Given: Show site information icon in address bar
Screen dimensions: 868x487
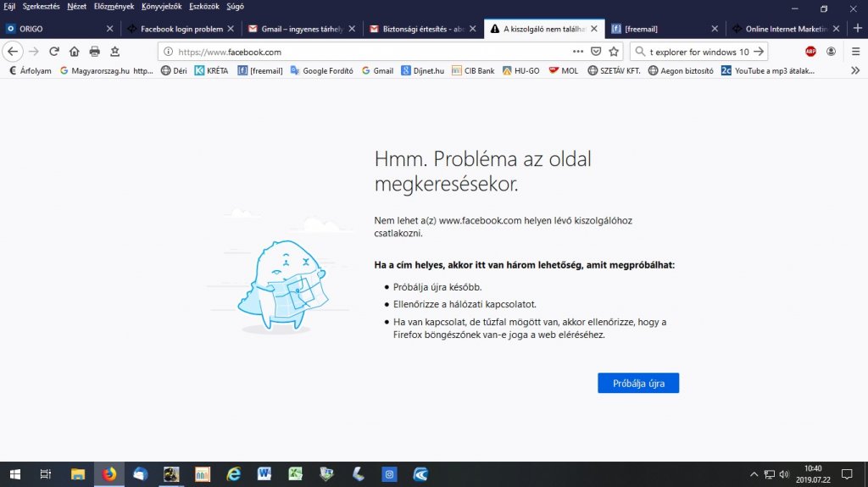Looking at the screenshot, I should coord(169,52).
